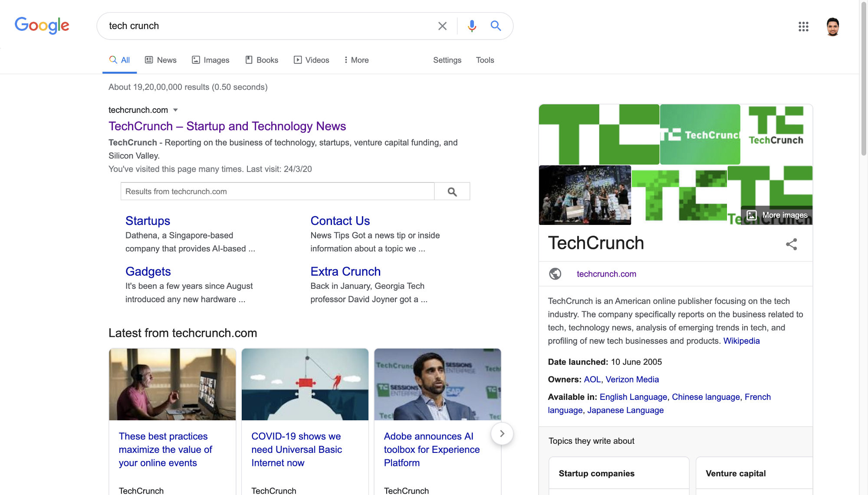Open the Tools options
The image size is (868, 495).
point(485,60)
